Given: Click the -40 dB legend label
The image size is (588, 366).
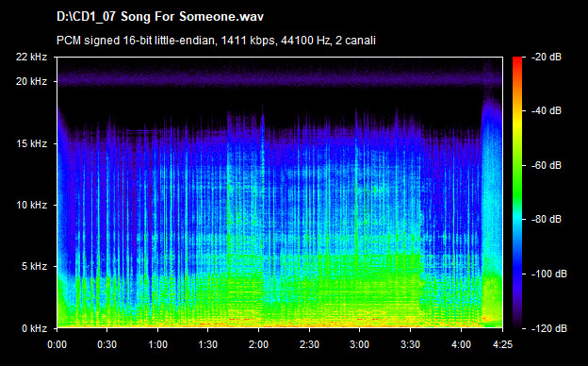Looking at the screenshot, I should click(x=547, y=110).
